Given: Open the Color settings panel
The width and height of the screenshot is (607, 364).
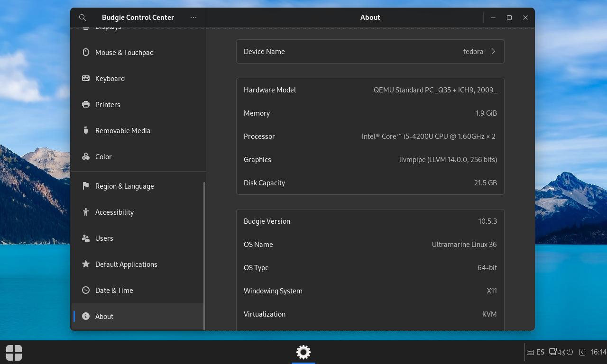Looking at the screenshot, I should click(x=138, y=156).
